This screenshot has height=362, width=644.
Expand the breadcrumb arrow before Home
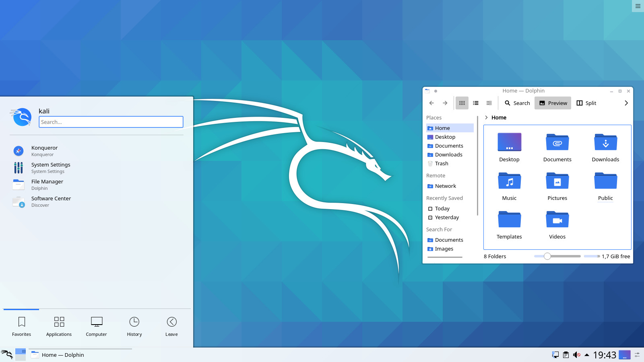486,117
